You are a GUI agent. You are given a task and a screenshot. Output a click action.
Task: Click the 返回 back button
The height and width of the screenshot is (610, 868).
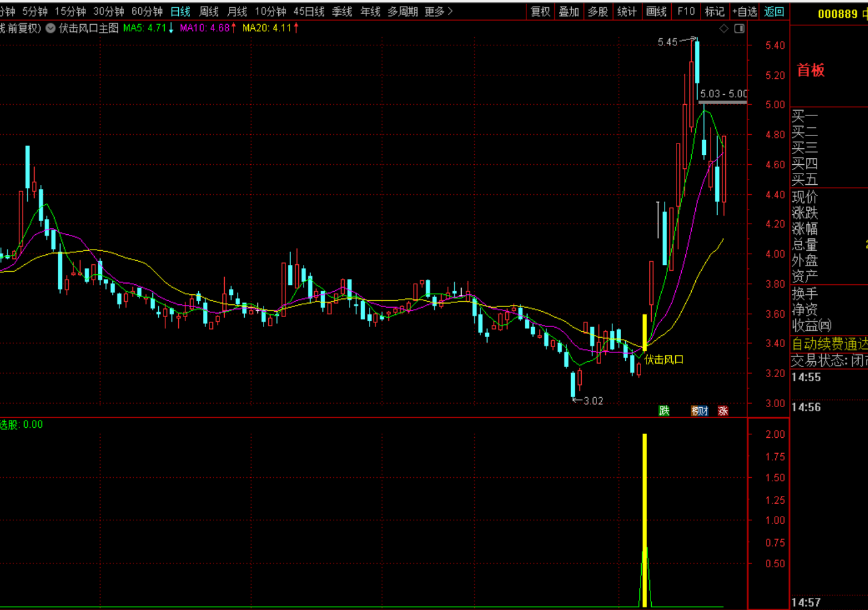[775, 11]
